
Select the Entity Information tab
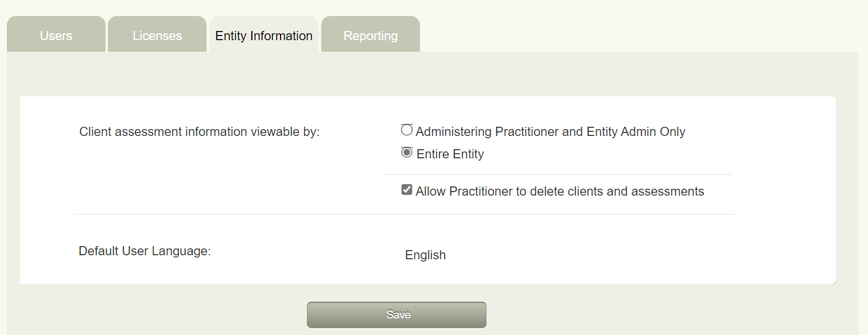(263, 36)
